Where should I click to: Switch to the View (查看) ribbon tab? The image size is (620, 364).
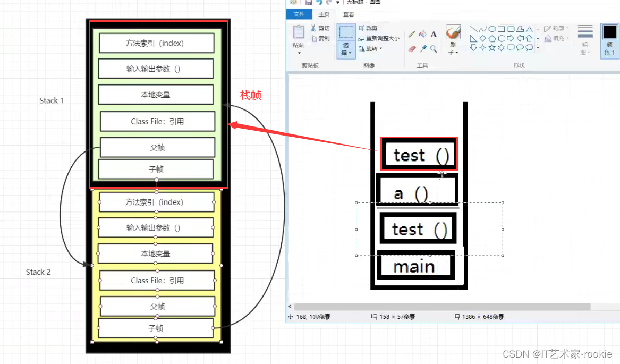click(x=349, y=15)
